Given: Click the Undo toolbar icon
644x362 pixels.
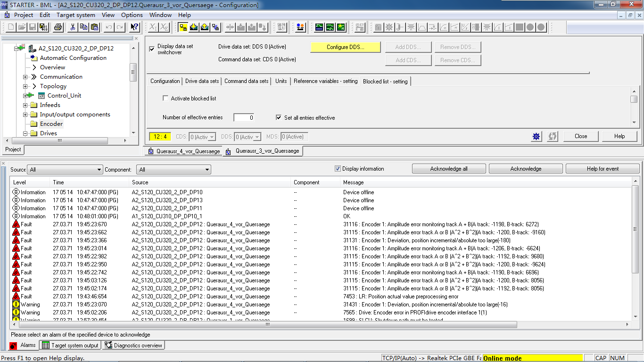Looking at the screenshot, I should tap(109, 27).
